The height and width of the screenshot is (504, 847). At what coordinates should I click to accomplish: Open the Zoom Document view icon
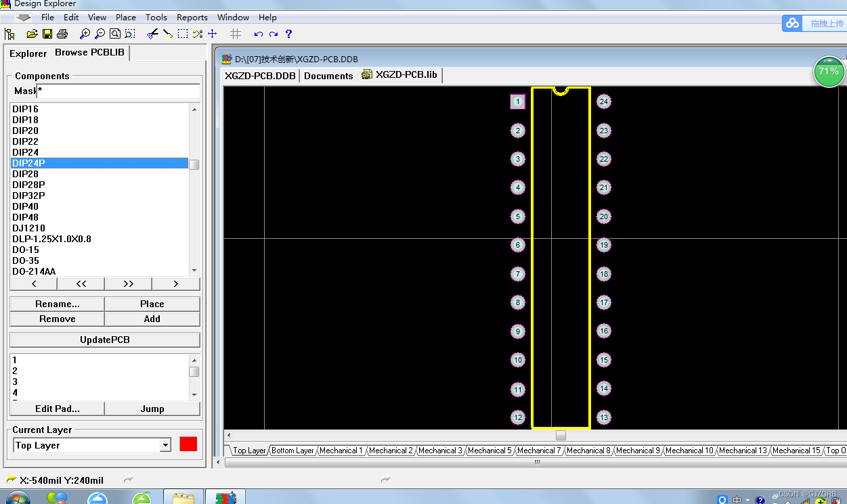(x=114, y=34)
